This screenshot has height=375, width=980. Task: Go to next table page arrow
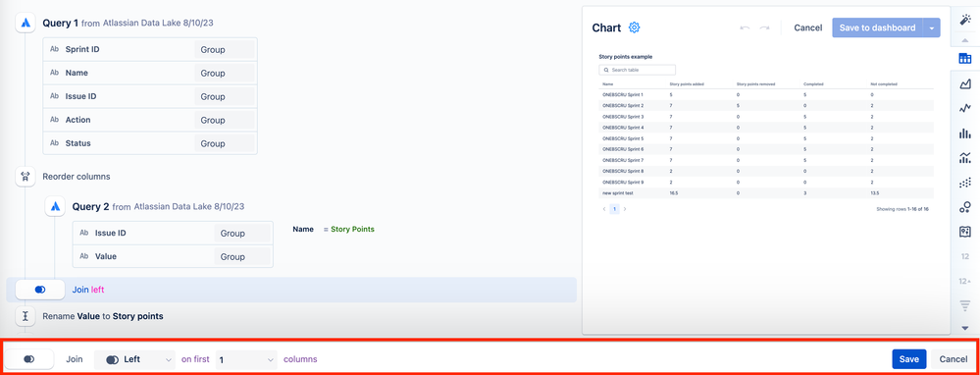click(x=624, y=209)
